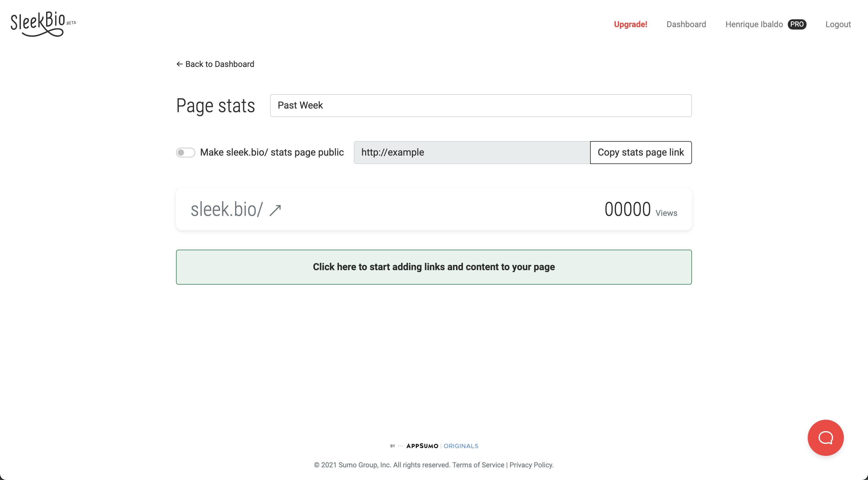
Task: Copy the stats page link
Action: point(640,152)
